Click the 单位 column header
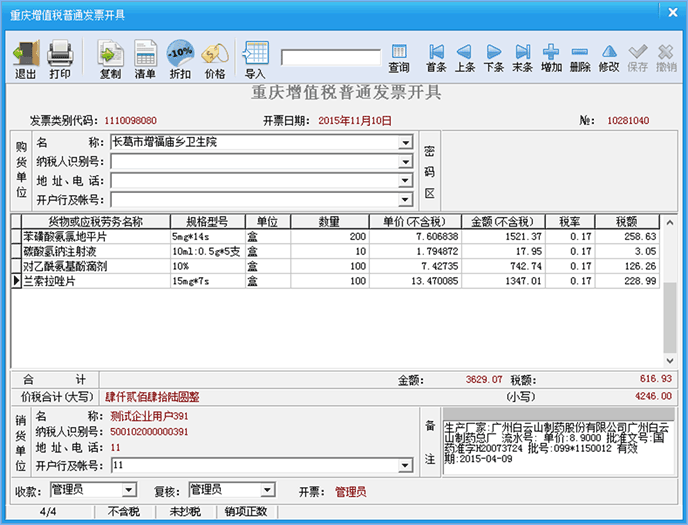This screenshot has width=688, height=525. (x=268, y=221)
